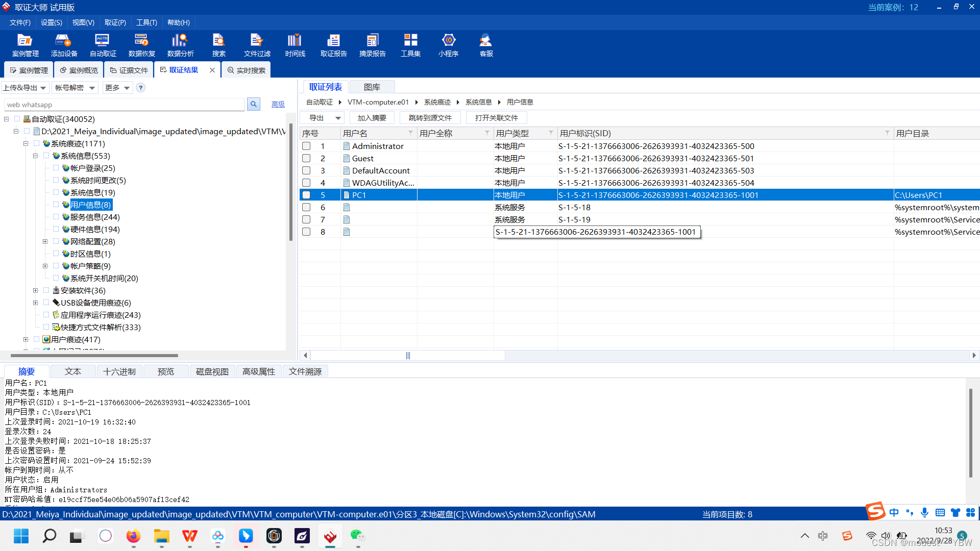Tick the checkbox for Guest row

pos(306,158)
